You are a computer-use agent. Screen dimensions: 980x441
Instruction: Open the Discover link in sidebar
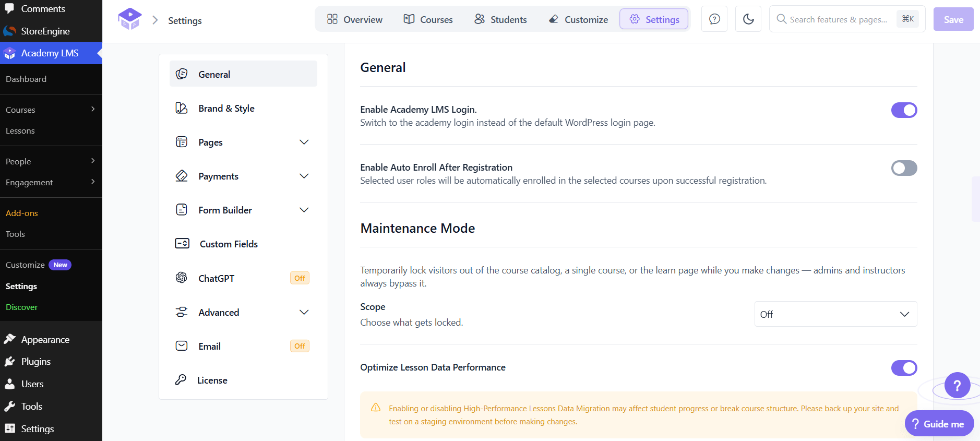21,307
